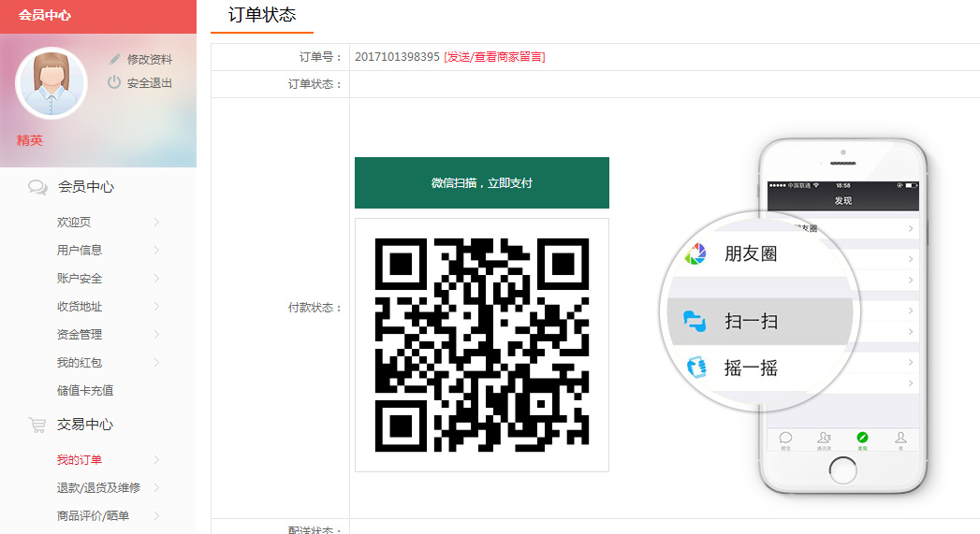Screen dimensions: 980x534
Task: Click the WeChat payment QR code
Action: pyautogui.click(x=481, y=345)
